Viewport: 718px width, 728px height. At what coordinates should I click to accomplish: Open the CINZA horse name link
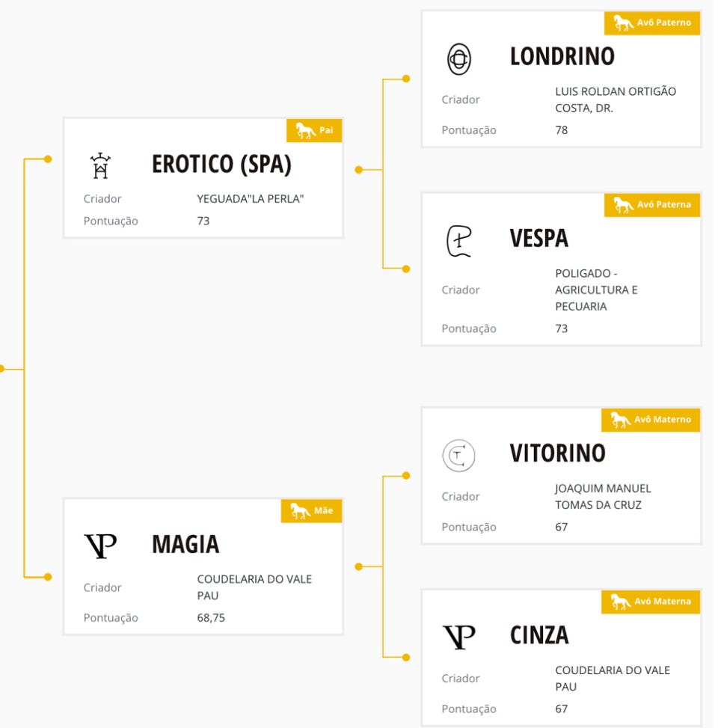(x=538, y=635)
